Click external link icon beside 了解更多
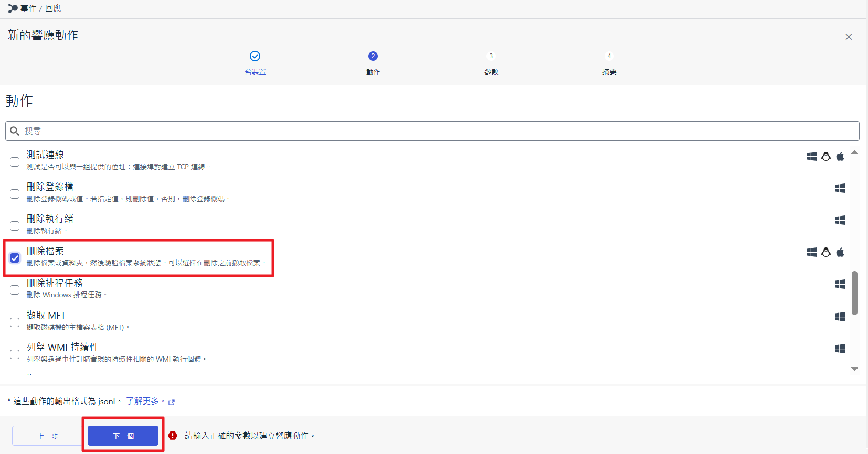868x454 pixels. [x=172, y=402]
